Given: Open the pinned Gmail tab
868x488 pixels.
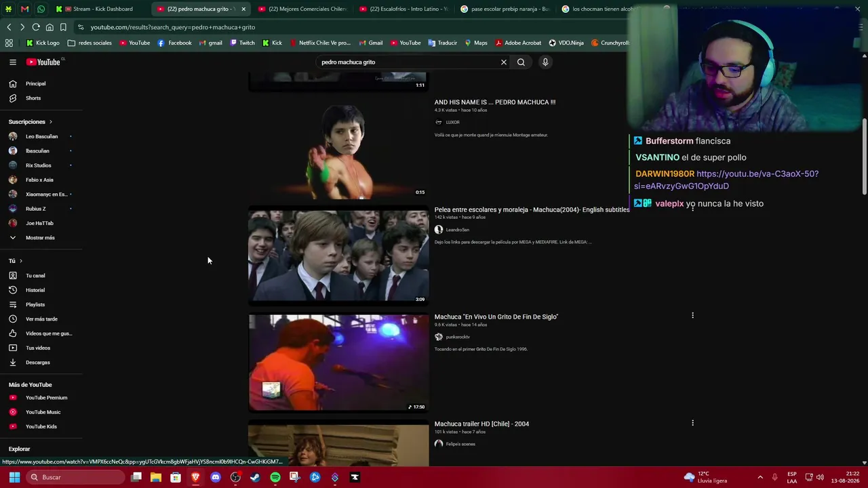Looking at the screenshot, I should click(x=24, y=9).
